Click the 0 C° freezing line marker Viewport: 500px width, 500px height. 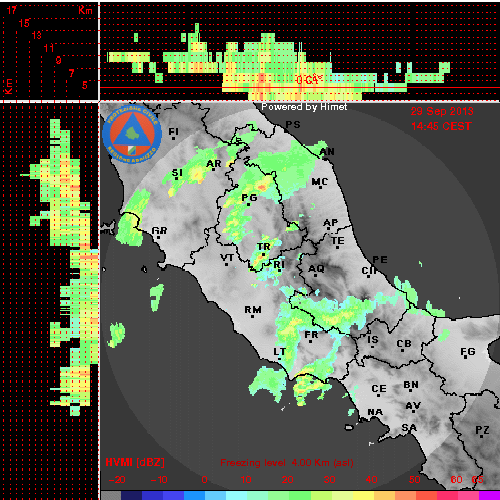tap(309, 80)
